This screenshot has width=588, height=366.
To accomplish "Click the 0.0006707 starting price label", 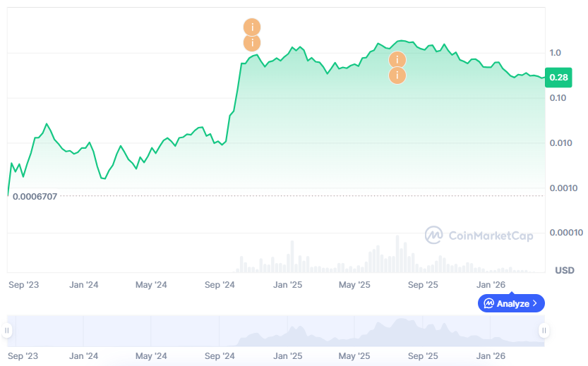I will point(35,195).
